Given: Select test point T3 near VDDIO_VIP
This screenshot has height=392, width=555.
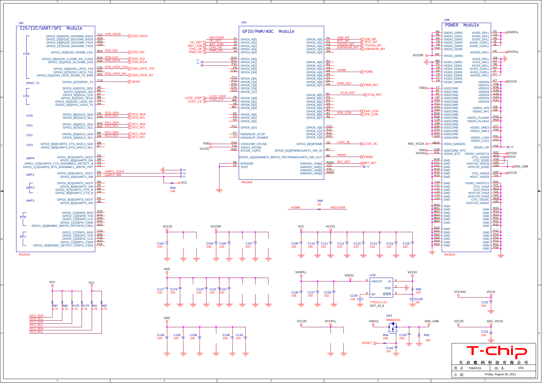Looking at the screenshot, I should pyautogui.click(x=508, y=147).
